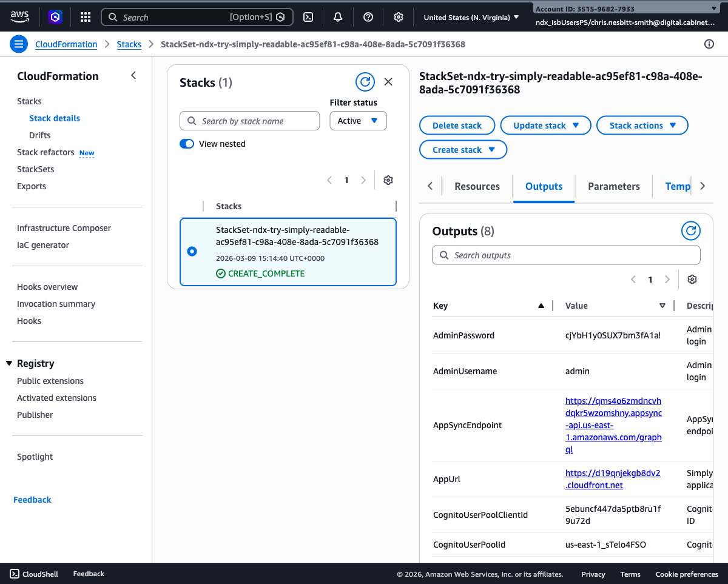This screenshot has height=584, width=728.
Task: Open the help question mark icon
Action: [x=368, y=16]
